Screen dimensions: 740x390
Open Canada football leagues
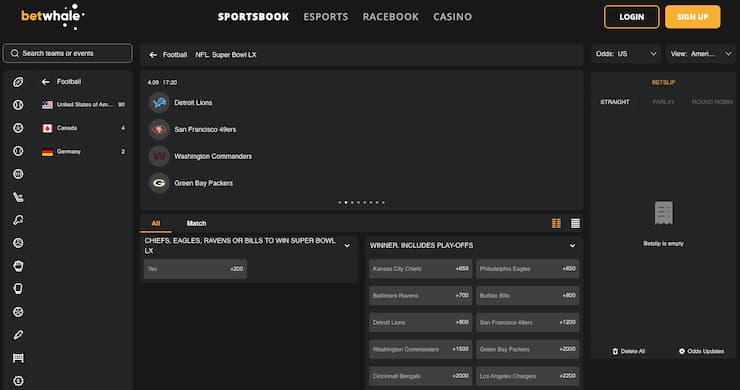pyautogui.click(x=84, y=128)
